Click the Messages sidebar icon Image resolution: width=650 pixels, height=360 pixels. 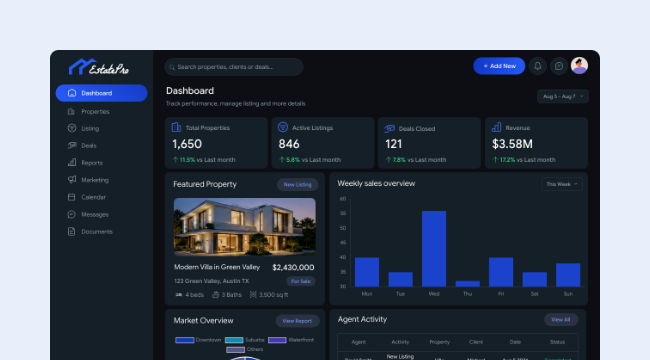pyautogui.click(x=72, y=214)
